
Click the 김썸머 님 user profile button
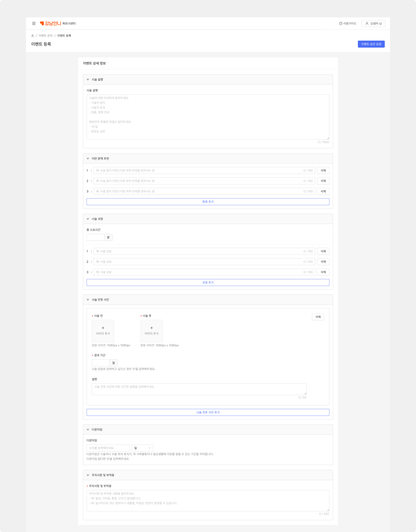pos(373,23)
